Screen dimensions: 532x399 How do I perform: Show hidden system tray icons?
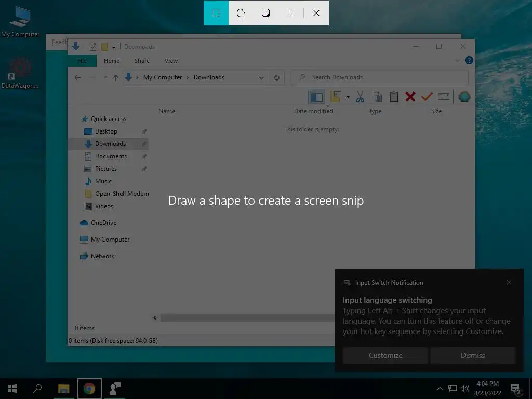coord(440,389)
